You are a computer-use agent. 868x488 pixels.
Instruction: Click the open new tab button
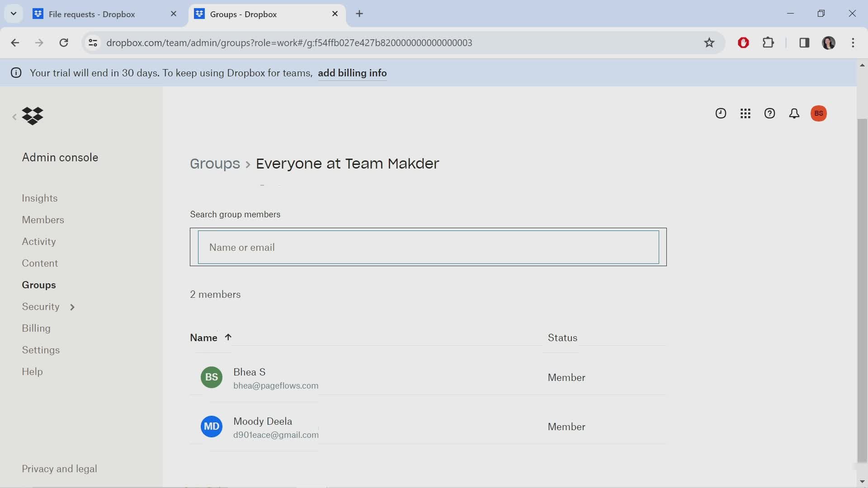point(359,14)
